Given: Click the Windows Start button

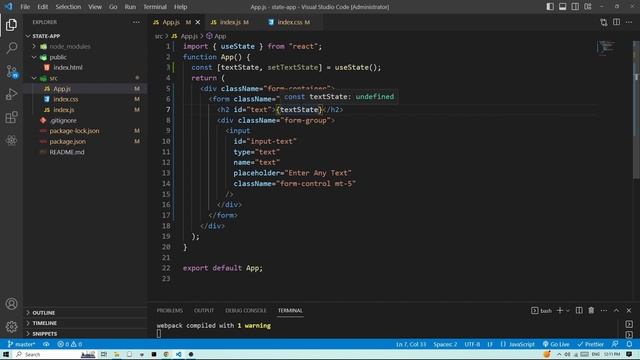Looking at the screenshot, I should coord(6,354).
